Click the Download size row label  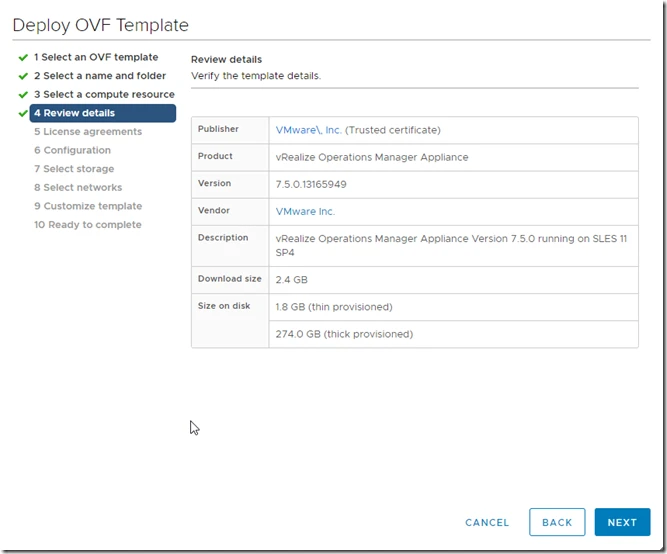click(230, 279)
